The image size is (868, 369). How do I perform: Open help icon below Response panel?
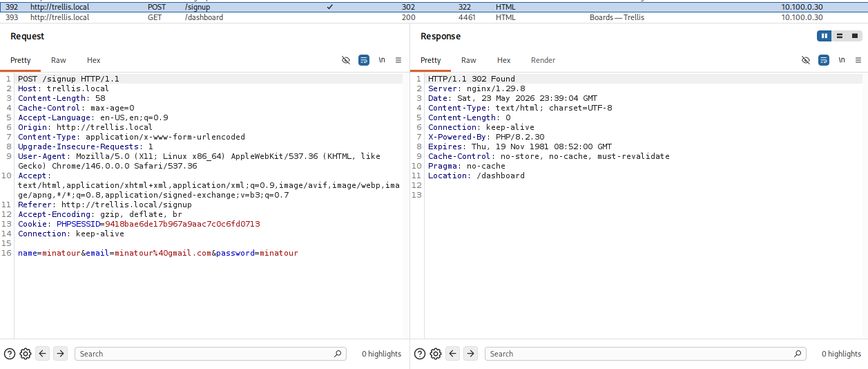[x=420, y=354]
